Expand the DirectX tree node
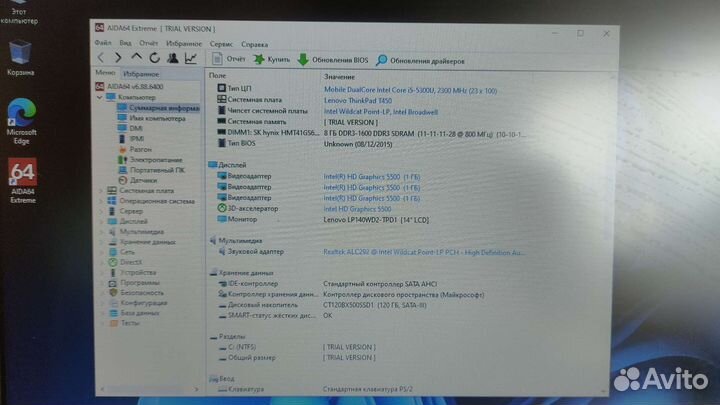The height and width of the screenshot is (405, 720). click(101, 262)
